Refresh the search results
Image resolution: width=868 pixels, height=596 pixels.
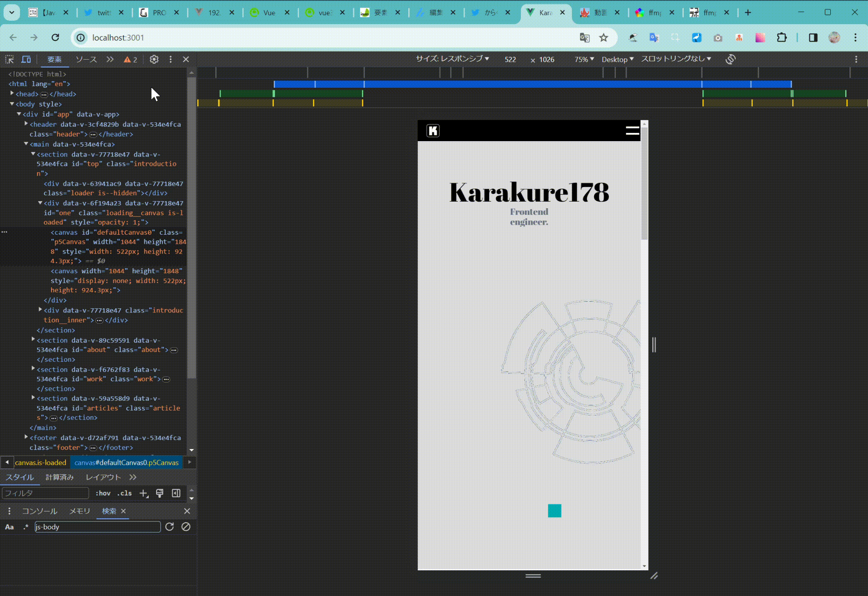click(x=169, y=527)
